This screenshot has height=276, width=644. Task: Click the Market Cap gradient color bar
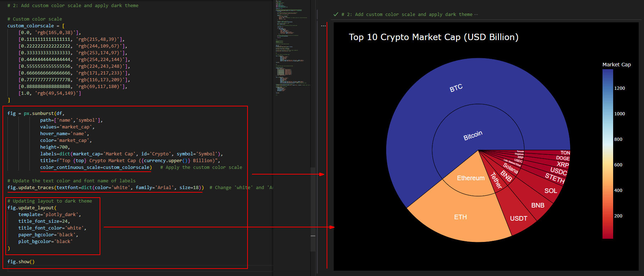coord(607,154)
